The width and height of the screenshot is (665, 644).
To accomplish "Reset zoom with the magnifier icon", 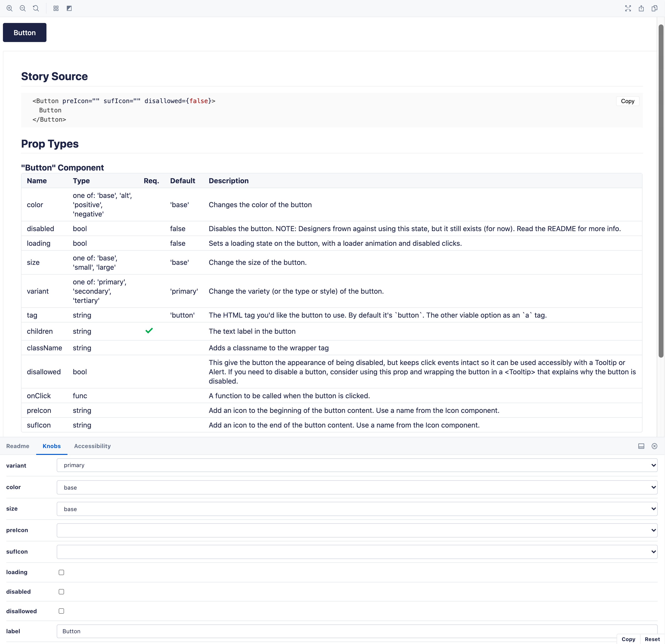I will tap(36, 9).
